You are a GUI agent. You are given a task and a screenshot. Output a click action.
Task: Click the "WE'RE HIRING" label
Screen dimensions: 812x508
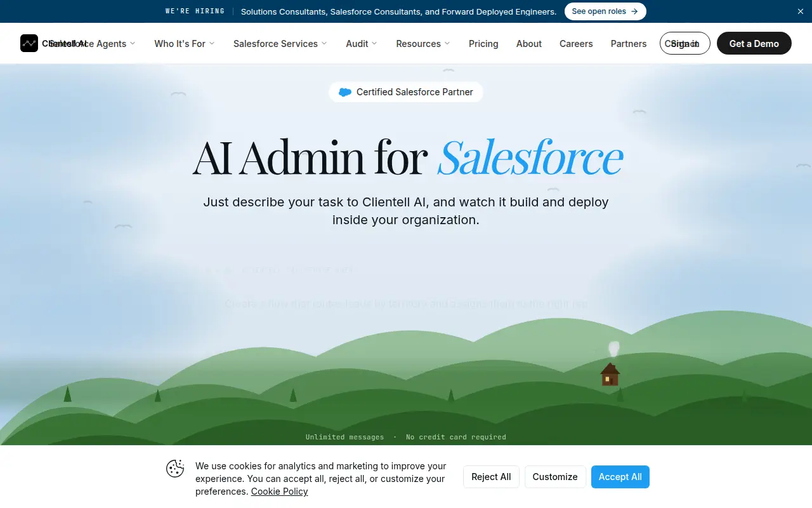195,11
